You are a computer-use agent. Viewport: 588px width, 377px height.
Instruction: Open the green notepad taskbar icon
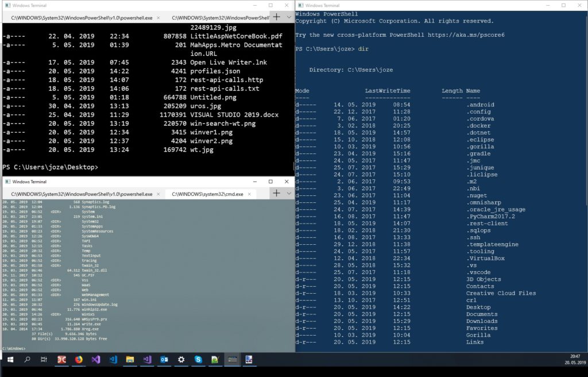point(215,360)
